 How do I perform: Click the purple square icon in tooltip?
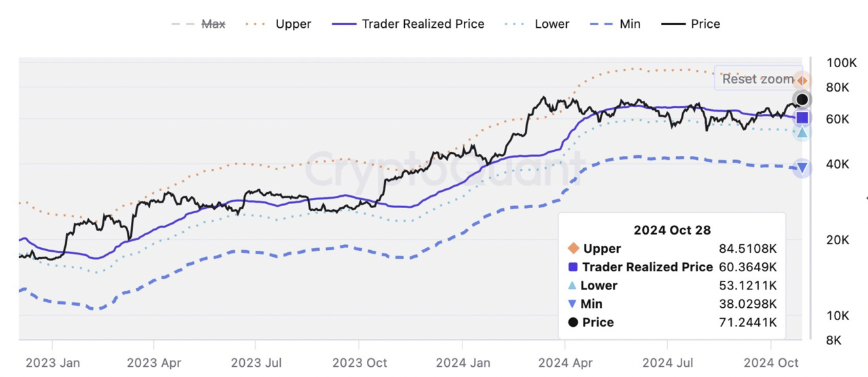(x=573, y=267)
